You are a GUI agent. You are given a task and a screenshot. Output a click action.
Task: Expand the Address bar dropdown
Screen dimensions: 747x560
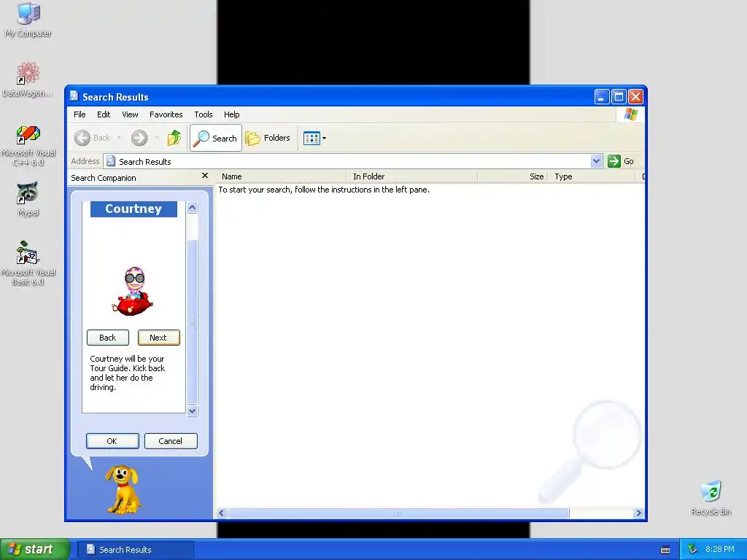(x=596, y=161)
